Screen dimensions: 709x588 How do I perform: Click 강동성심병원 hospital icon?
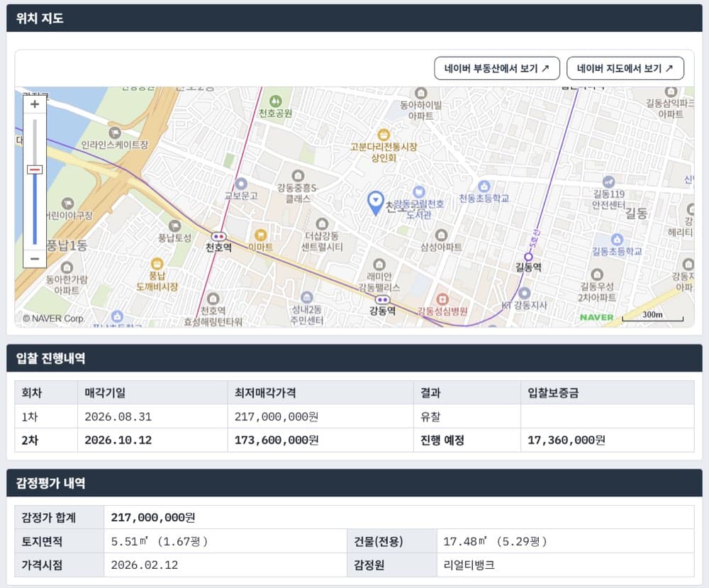[442, 299]
